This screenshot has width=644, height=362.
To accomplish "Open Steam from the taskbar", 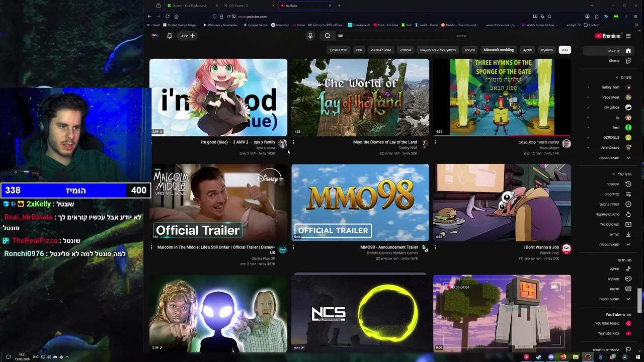I will [538, 357].
